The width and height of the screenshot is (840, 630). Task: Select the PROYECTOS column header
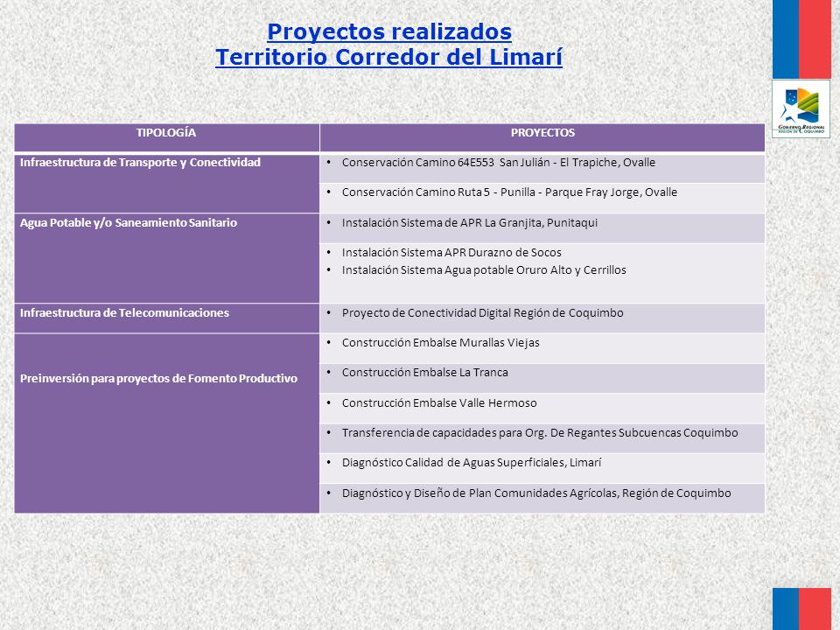pos(542,137)
